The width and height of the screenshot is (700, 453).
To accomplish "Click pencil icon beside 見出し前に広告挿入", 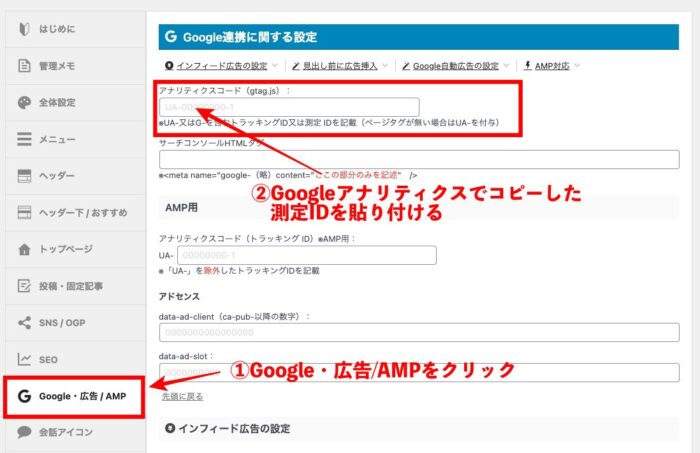I will tap(296, 66).
